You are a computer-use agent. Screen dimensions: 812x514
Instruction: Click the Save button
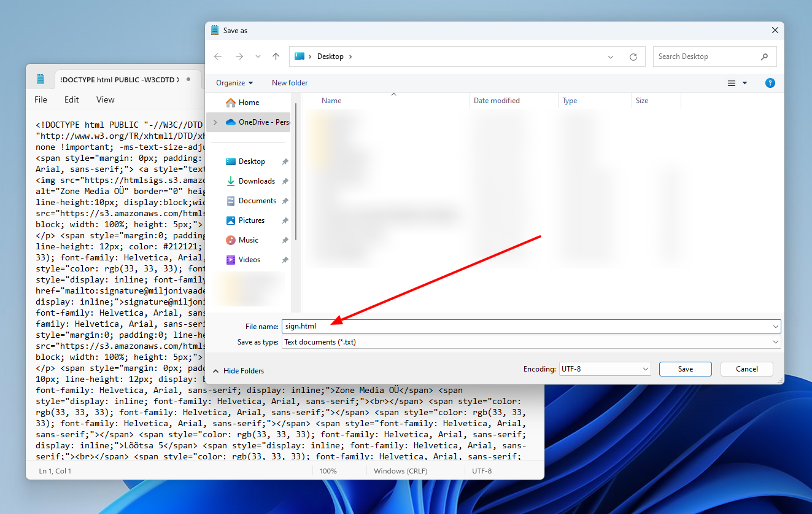[685, 369]
